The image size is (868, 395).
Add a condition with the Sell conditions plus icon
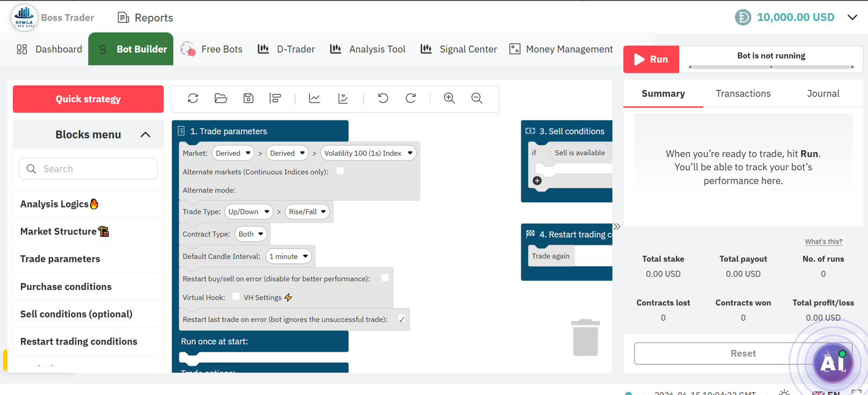coord(537,180)
